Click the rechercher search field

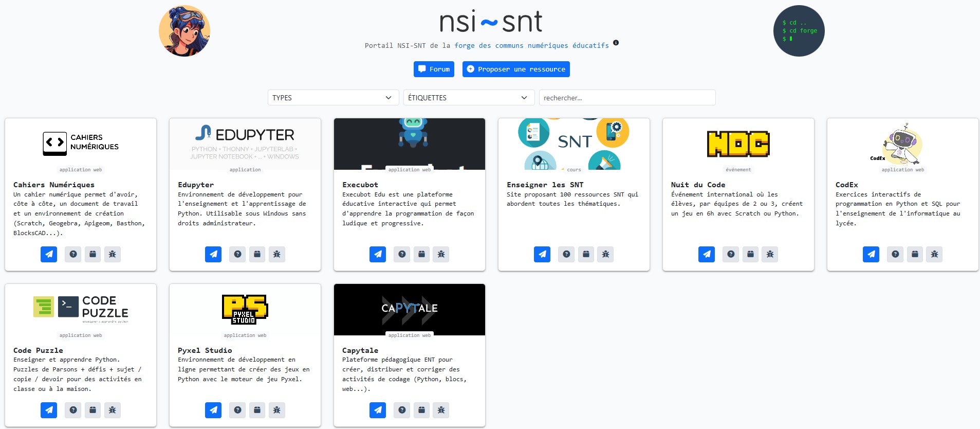(627, 98)
